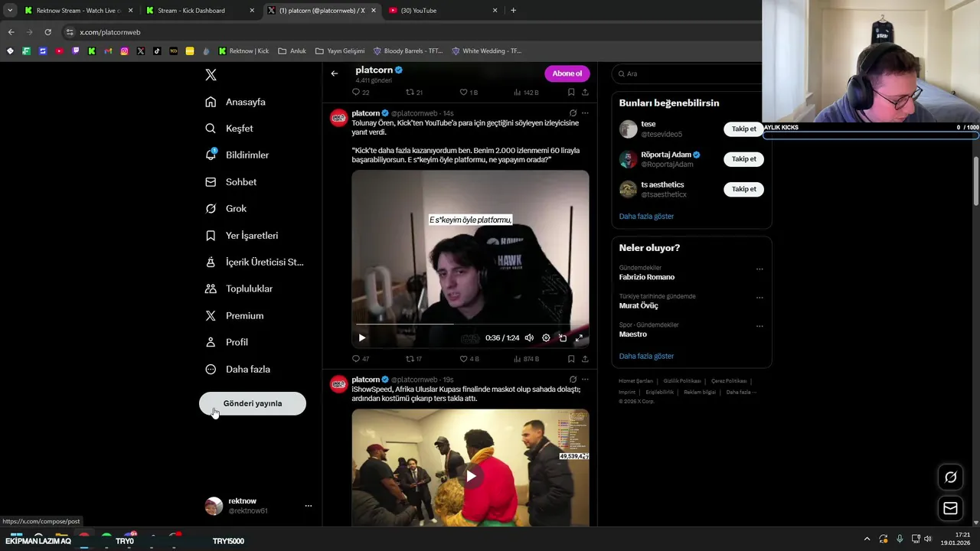The height and width of the screenshot is (551, 980).
Task: Reload the page
Action: (47, 32)
